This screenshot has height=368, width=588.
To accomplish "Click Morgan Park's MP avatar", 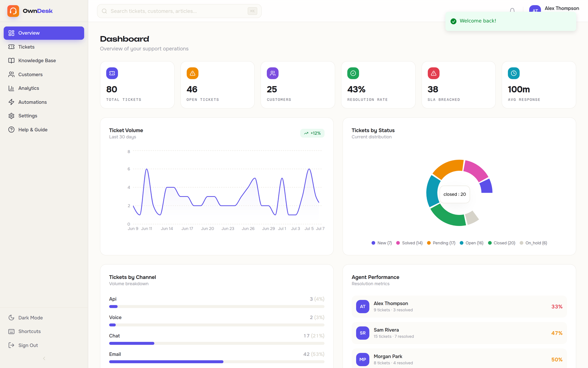I will (363, 360).
